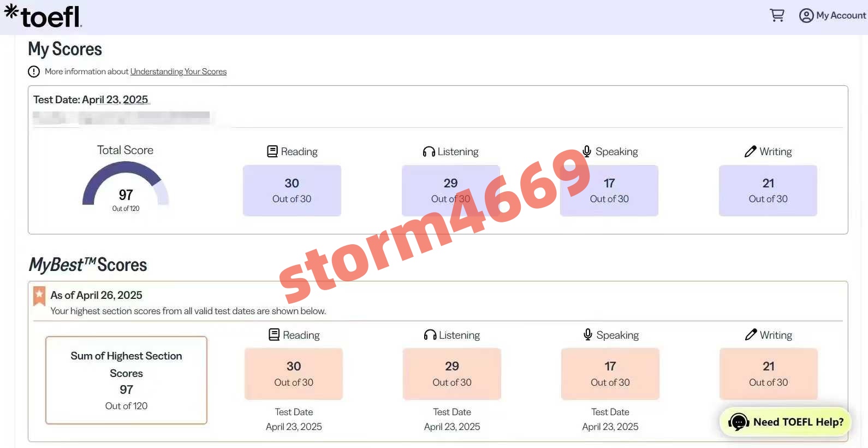Open the My Account menu
The height and width of the screenshot is (448, 868).
click(832, 15)
